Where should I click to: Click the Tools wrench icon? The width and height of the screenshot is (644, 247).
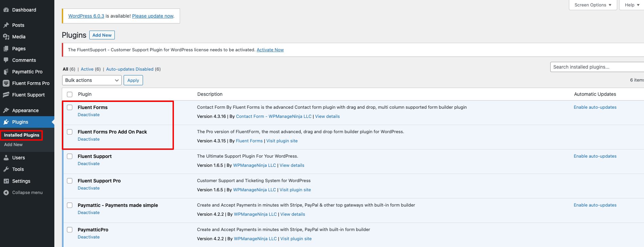[x=6, y=169]
